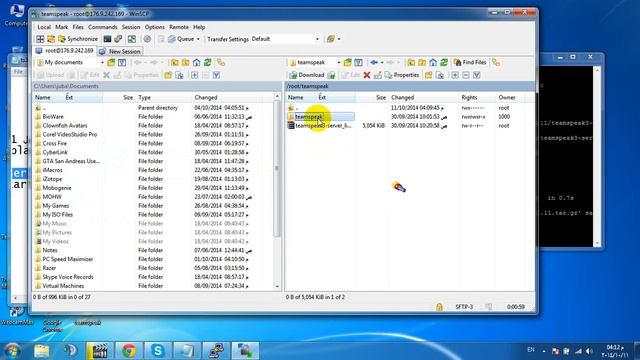Click the local panel select files plus icon
The width and height of the screenshot is (640, 360).
[x=195, y=75]
